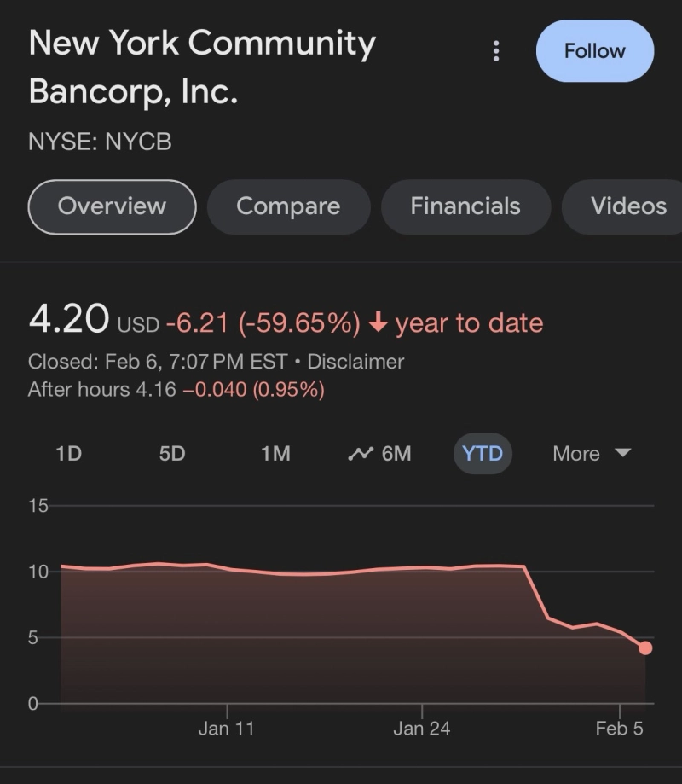The width and height of the screenshot is (682, 784).
Task: Click the red endpoint dot on chart
Action: tap(645, 648)
